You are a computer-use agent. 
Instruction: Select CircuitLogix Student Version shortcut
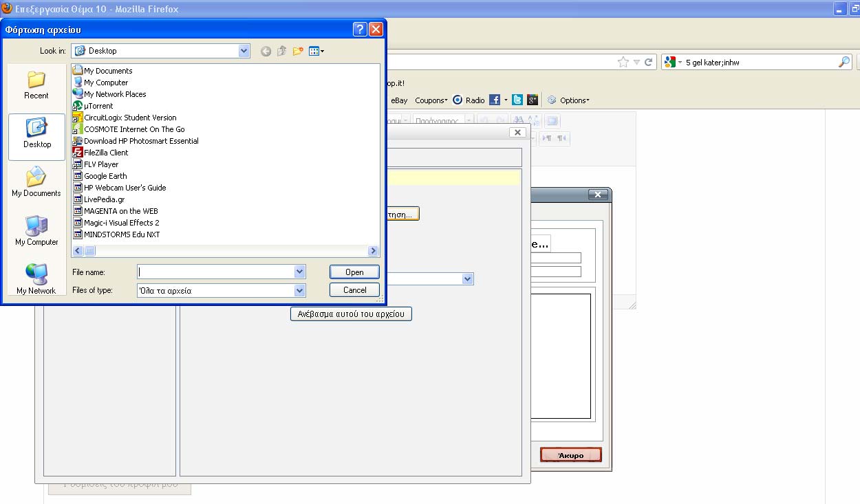pyautogui.click(x=125, y=118)
